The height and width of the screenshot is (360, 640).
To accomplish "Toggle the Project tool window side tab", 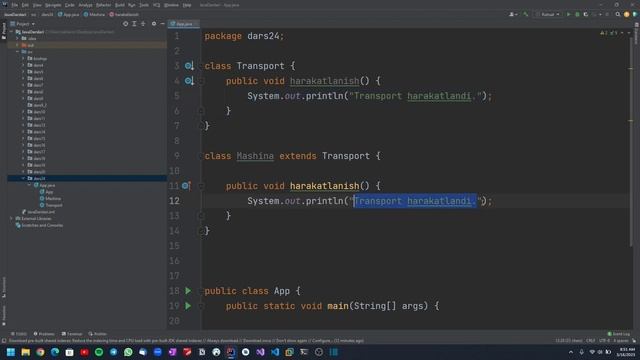I will 4,31.
